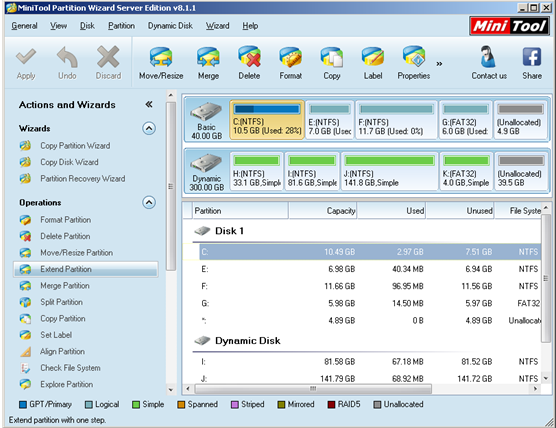Show more toolbar items chevron

tap(439, 64)
